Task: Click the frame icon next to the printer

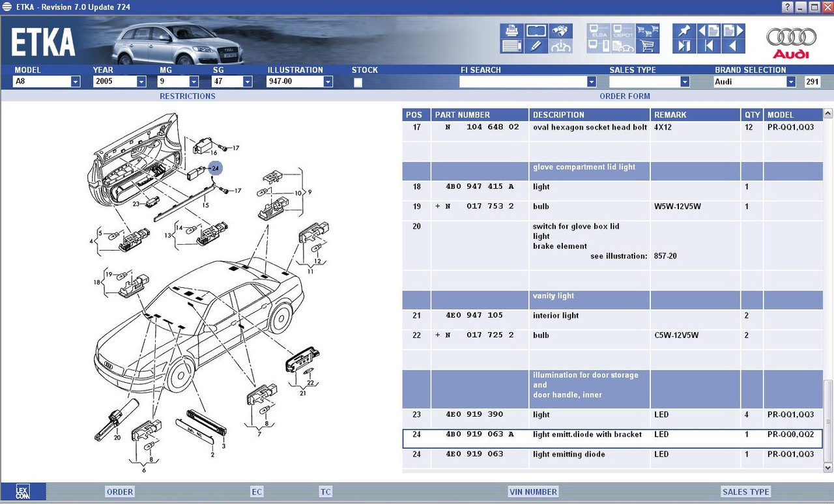Action: [536, 31]
